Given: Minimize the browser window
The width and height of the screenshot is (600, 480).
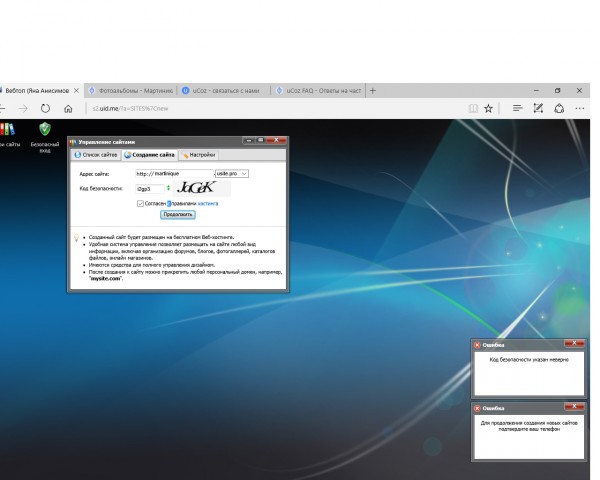Looking at the screenshot, I should [536, 91].
